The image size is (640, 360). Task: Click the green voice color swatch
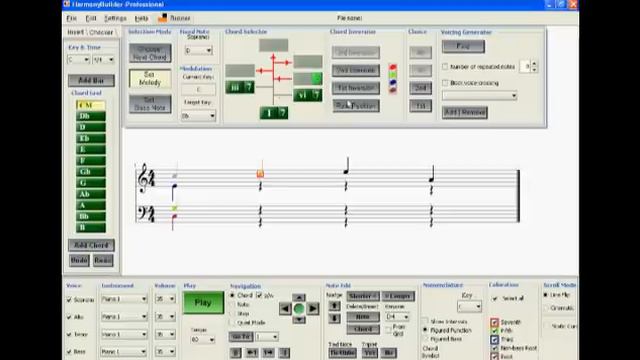click(x=393, y=75)
